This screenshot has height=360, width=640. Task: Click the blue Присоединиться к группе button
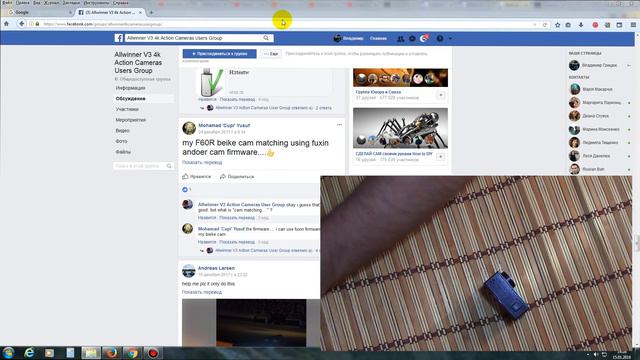click(220, 53)
